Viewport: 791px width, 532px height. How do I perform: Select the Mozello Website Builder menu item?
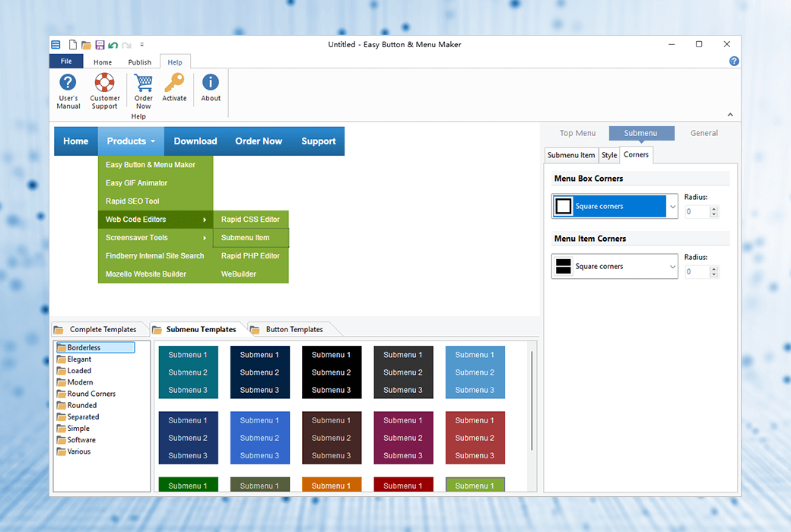tap(155, 274)
